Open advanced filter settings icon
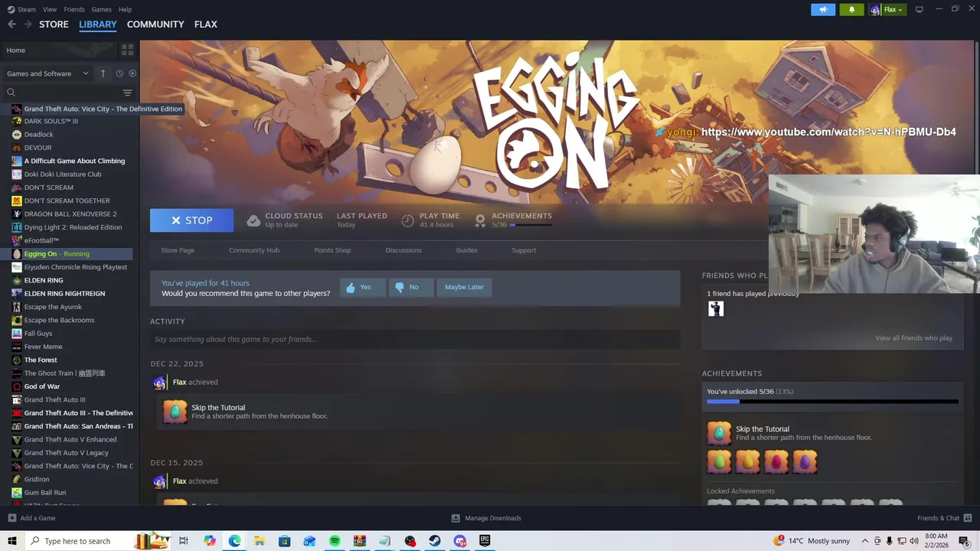The width and height of the screenshot is (980, 551). point(127,93)
